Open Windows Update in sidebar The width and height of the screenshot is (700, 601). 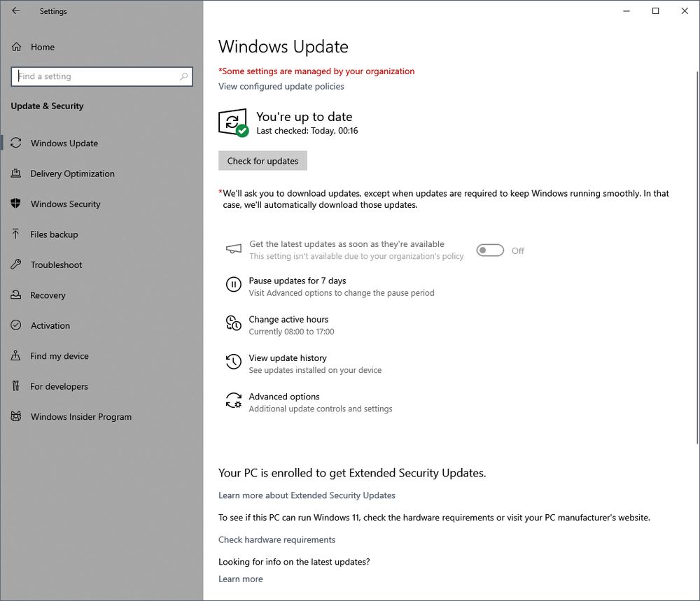click(x=101, y=143)
